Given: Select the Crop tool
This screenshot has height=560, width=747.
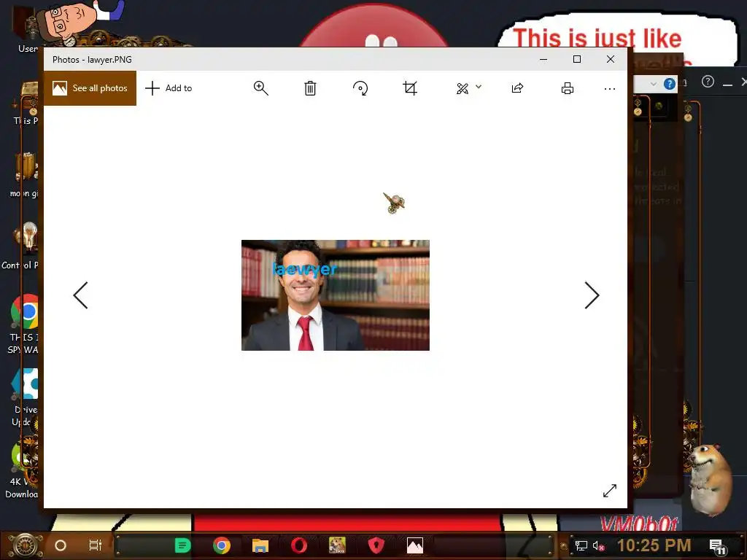Looking at the screenshot, I should [x=410, y=88].
